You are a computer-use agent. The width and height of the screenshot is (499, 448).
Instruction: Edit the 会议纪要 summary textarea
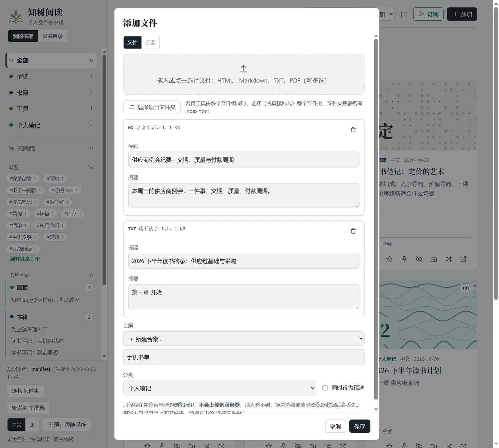pos(244,195)
